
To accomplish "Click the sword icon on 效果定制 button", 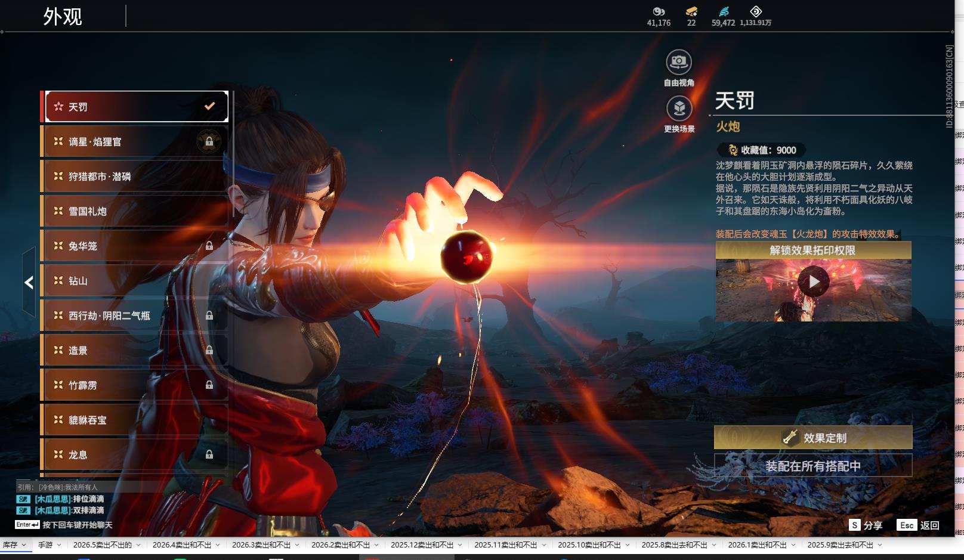I will 790,437.
